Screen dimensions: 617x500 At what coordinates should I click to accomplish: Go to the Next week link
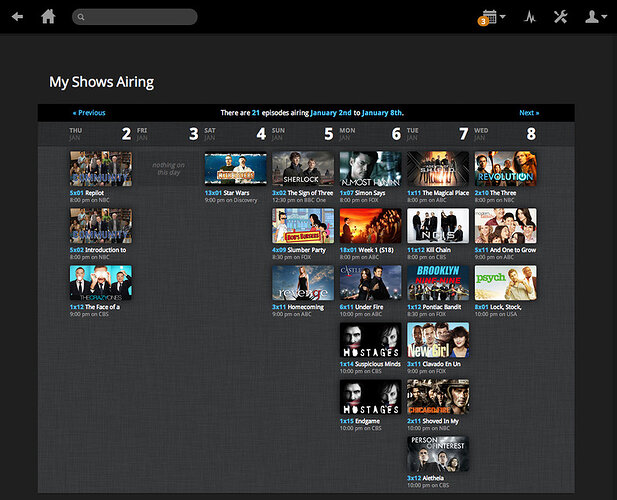(529, 113)
